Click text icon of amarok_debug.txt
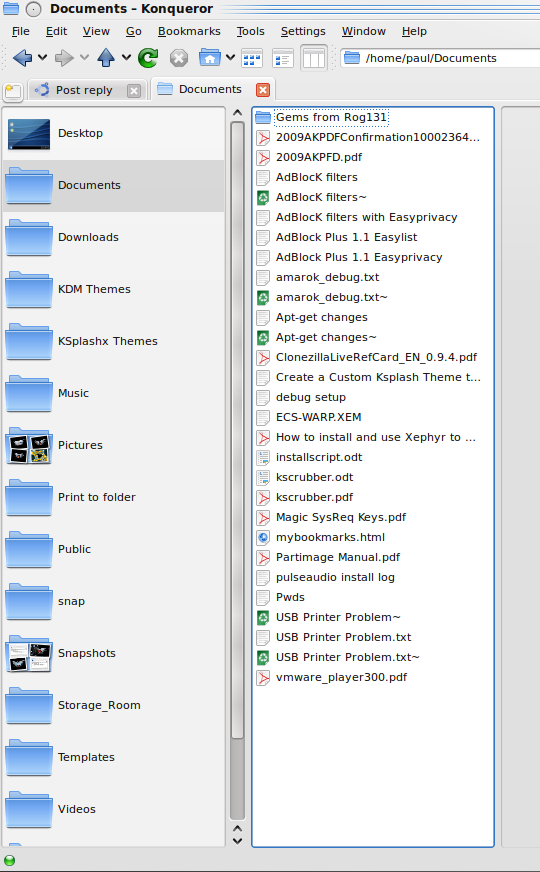The height and width of the screenshot is (872, 540). click(x=262, y=278)
